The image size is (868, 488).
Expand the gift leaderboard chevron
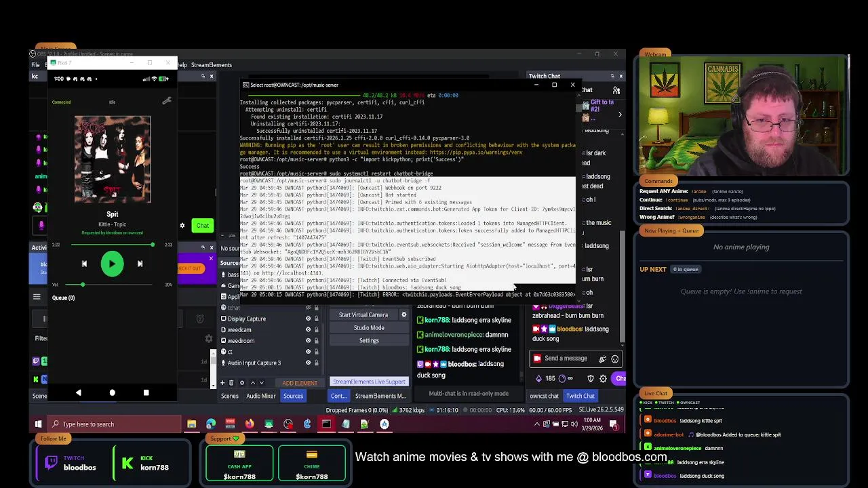tap(619, 115)
